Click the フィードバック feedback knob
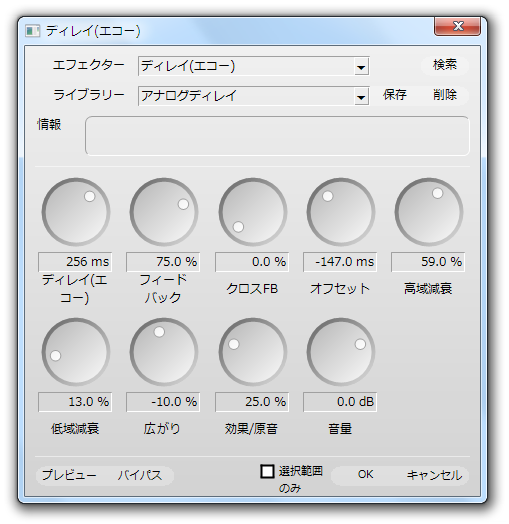 click(x=164, y=212)
